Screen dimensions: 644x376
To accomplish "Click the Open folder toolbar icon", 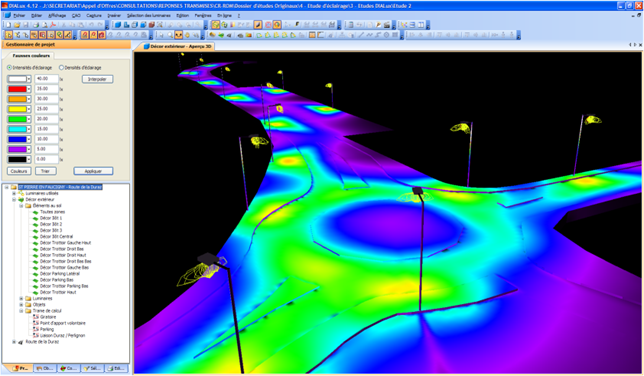I will (x=17, y=25).
